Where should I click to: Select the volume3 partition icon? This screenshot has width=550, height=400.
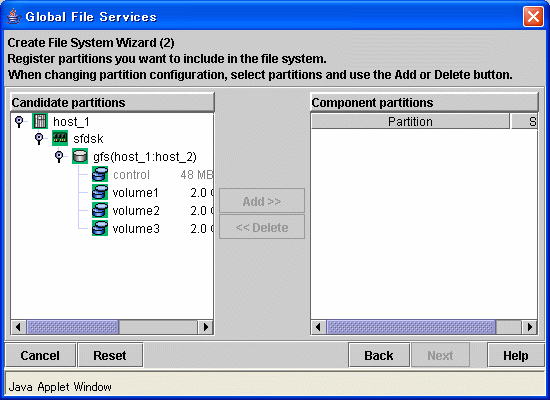coord(100,228)
